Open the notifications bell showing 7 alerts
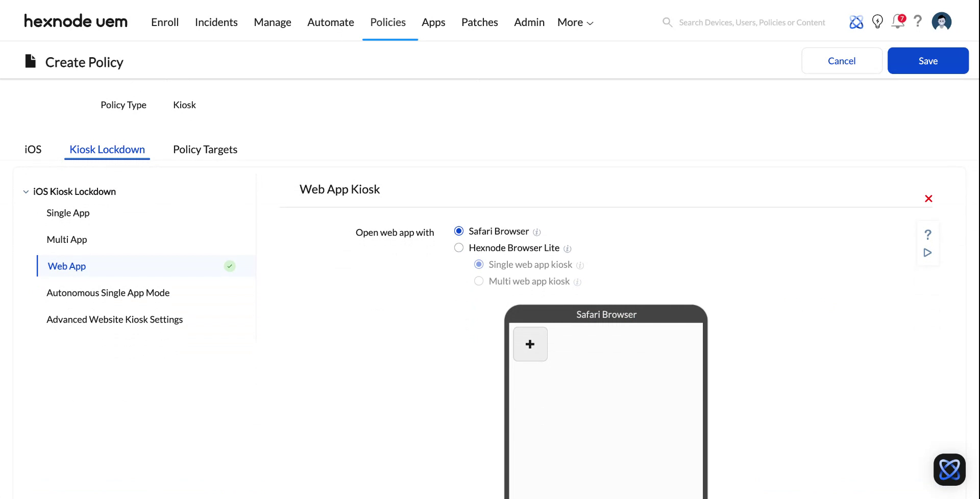 click(x=897, y=22)
